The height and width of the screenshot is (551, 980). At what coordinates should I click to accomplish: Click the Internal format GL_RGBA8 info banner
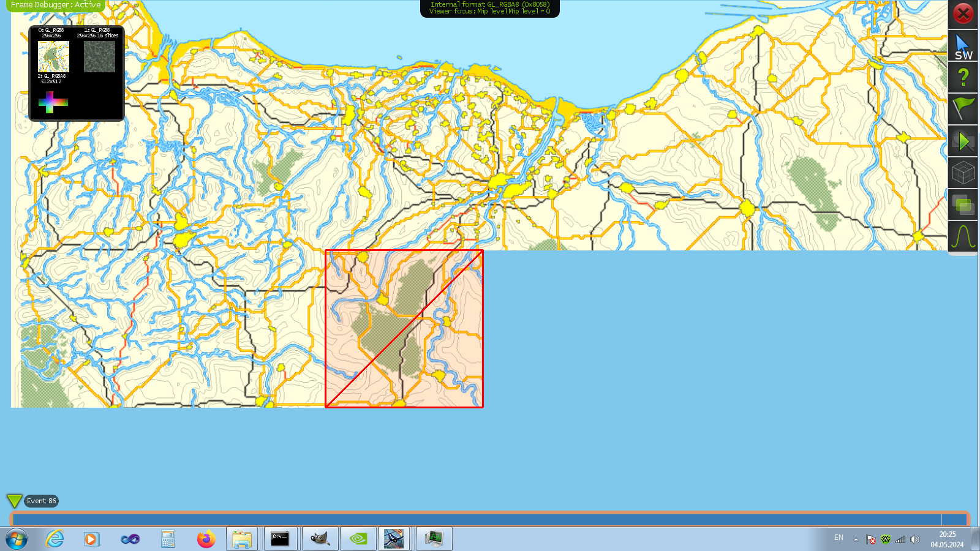tap(490, 8)
